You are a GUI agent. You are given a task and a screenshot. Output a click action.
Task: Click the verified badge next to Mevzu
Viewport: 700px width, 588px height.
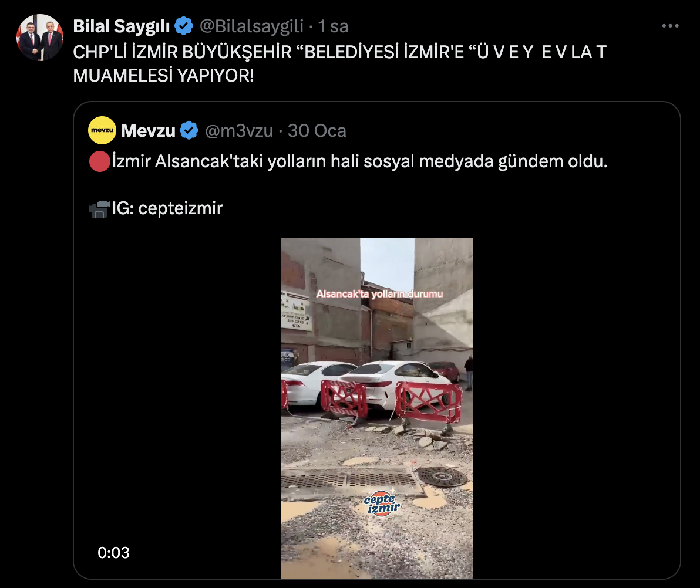click(189, 130)
